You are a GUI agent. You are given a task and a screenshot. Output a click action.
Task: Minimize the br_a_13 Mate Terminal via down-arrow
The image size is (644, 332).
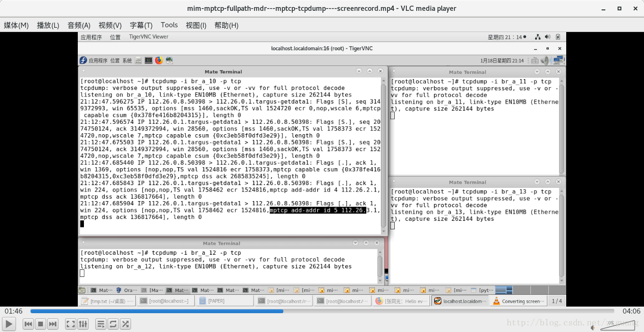(x=537, y=181)
